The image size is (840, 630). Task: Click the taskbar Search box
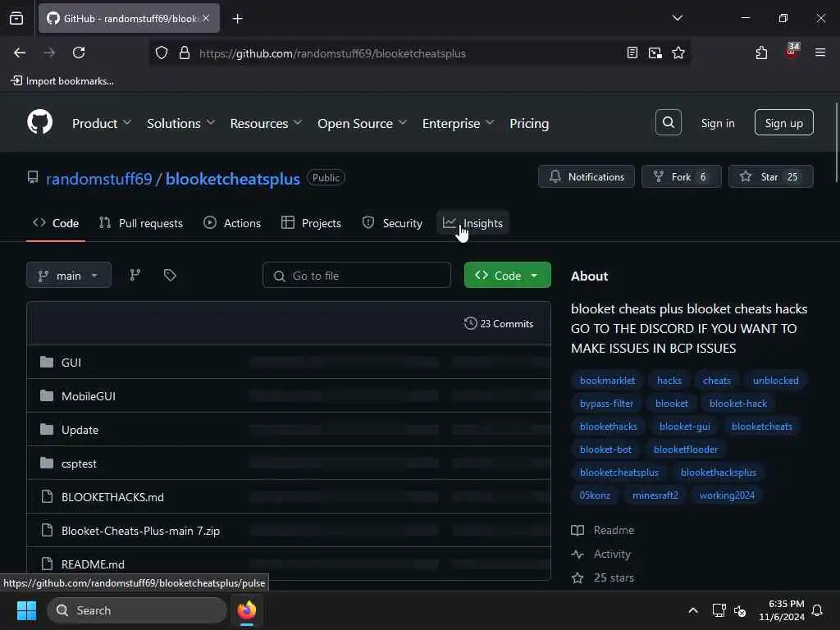137,610
